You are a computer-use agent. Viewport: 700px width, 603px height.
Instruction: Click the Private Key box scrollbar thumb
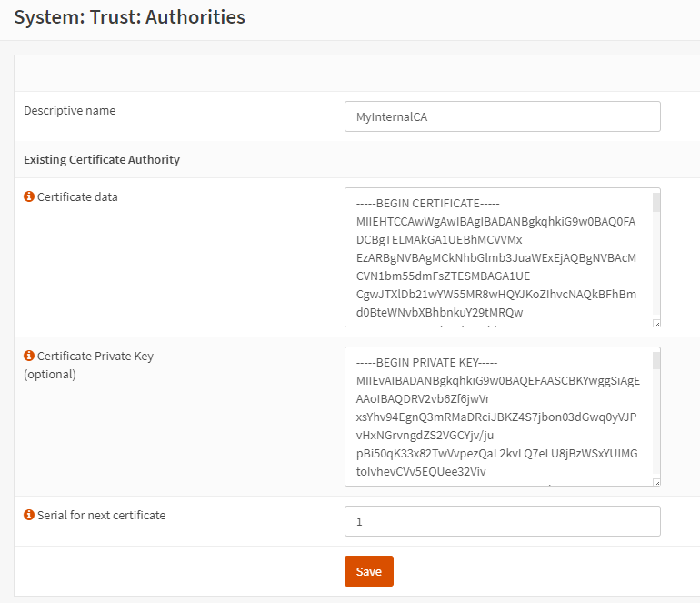[x=656, y=361]
